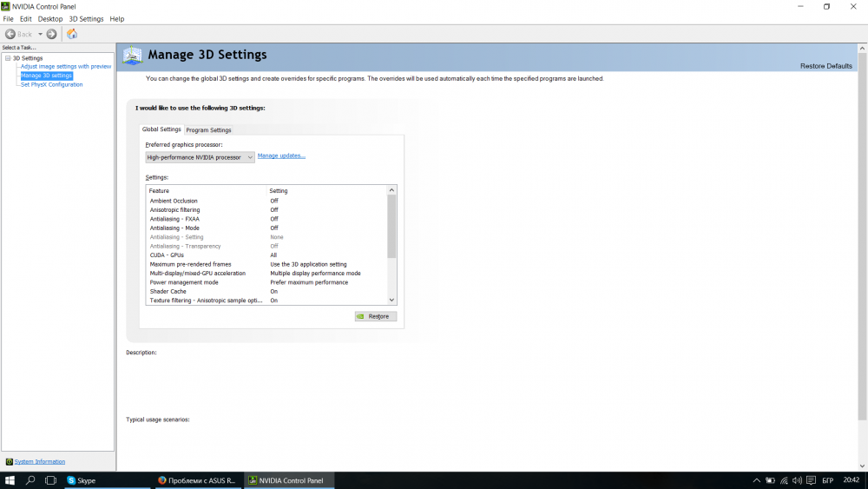Screen dimensions: 868x489
Task: Click the Restore button
Action: click(x=376, y=316)
